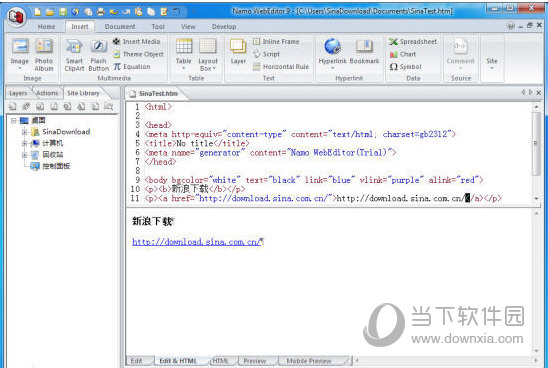Image resolution: width=548 pixels, height=368 pixels.
Task: Open the Namo application orb menu
Action: [17, 16]
